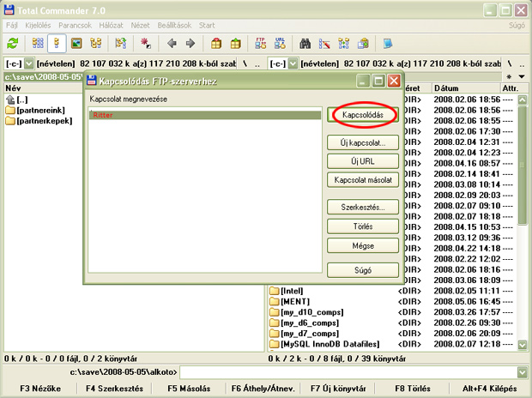Select the [partnerkepek] folder in left panel
The image size is (532, 398).
41,121
